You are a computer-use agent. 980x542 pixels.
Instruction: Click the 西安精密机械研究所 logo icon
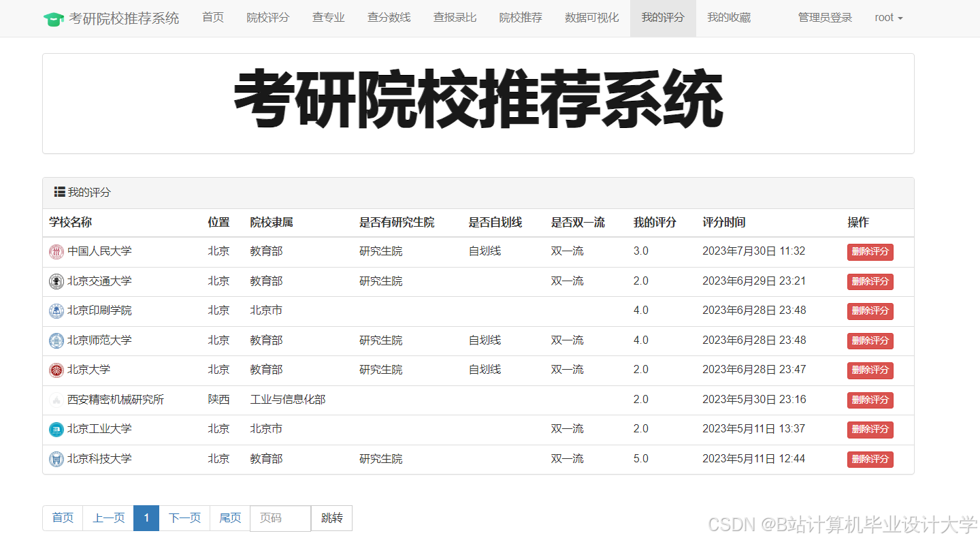point(56,400)
